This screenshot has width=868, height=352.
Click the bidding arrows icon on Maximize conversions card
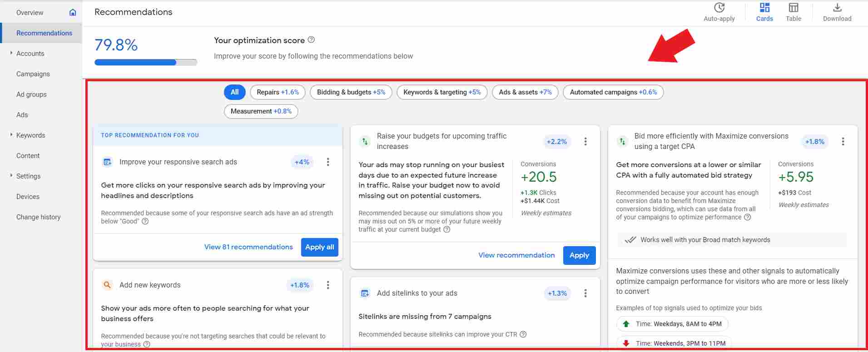[622, 142]
